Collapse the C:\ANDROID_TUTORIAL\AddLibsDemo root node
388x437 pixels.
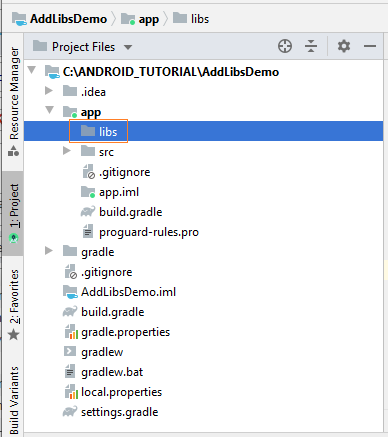(x=32, y=70)
